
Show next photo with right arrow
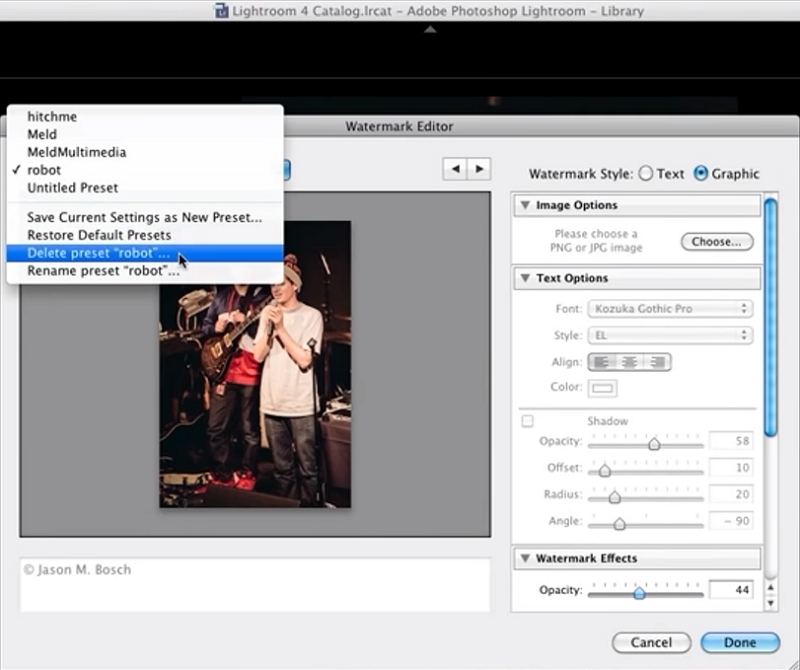(x=479, y=170)
